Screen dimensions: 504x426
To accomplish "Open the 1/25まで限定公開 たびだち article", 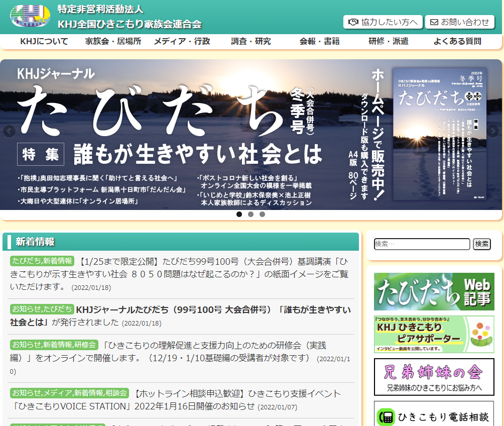I will 179,274.
